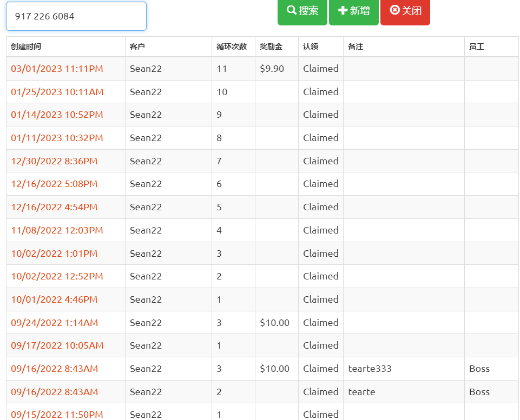The height and width of the screenshot is (420, 520).
Task: Click Sean22 in the 11/08/2022 row
Action: 146,230
